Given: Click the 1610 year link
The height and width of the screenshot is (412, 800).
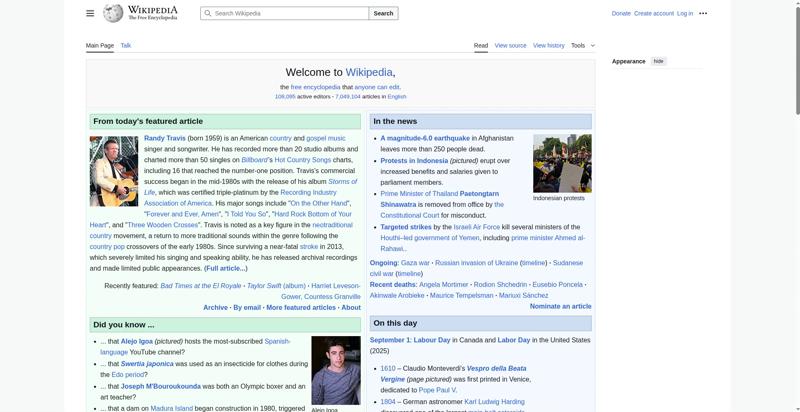Looking at the screenshot, I should (x=388, y=368).
